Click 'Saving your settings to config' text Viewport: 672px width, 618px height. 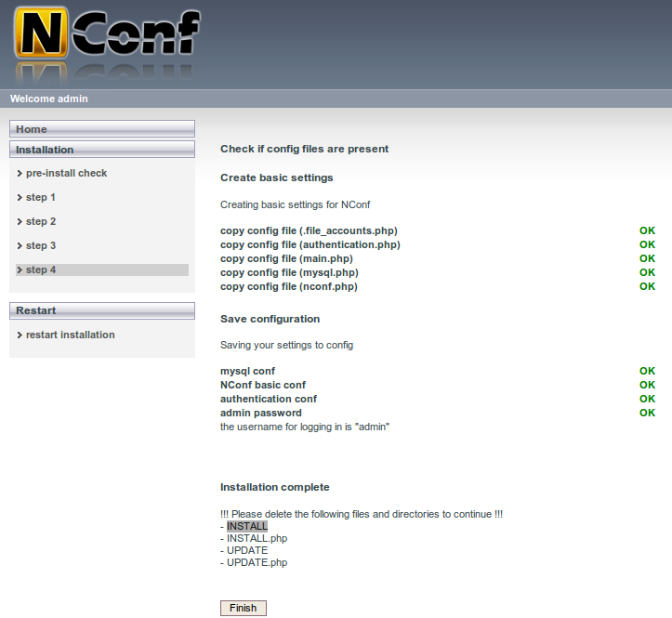286,345
